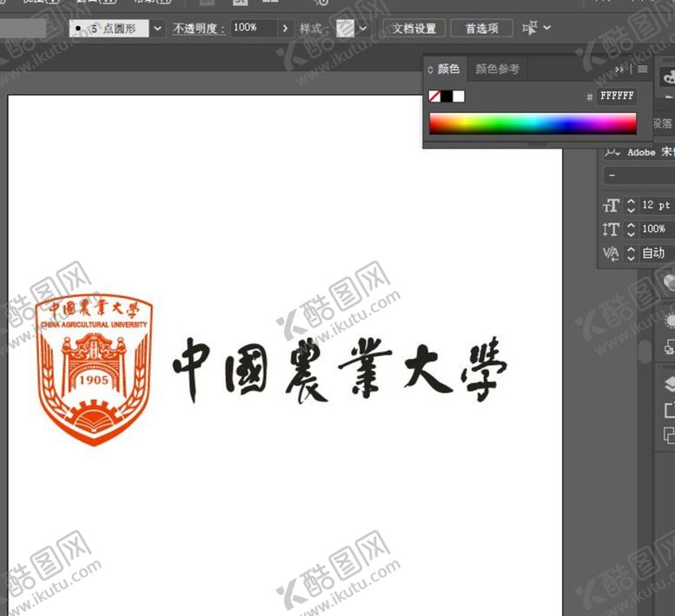Viewport: 675px width, 616px height.
Task: Open the 5 点圆形 brush dropdown
Action: (x=157, y=29)
